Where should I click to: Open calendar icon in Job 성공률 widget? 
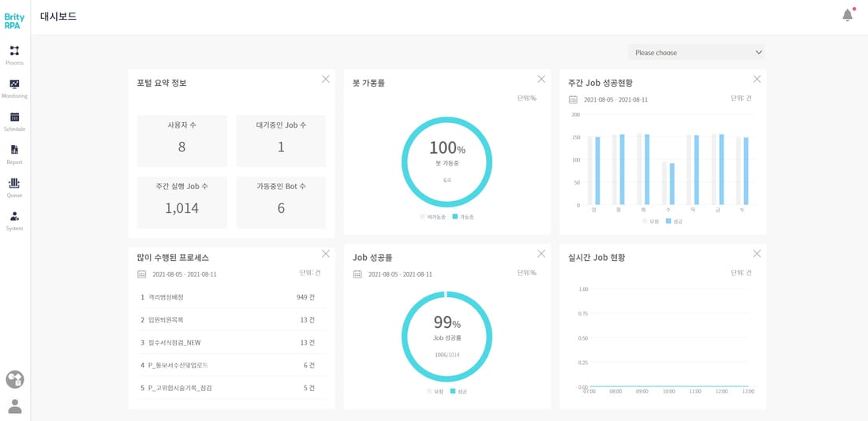tap(357, 274)
